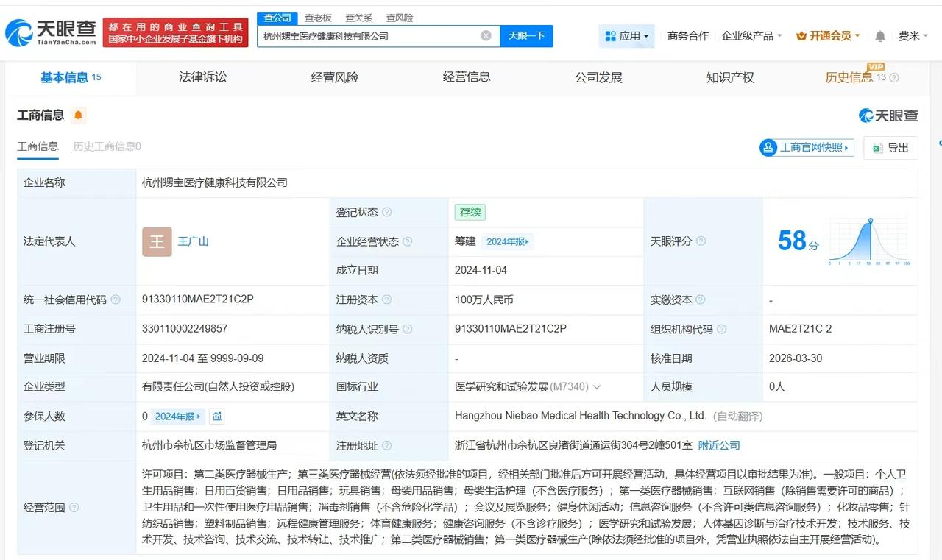Click help icon next to 登记状态
Screen dimensions: 942x560
(387, 212)
